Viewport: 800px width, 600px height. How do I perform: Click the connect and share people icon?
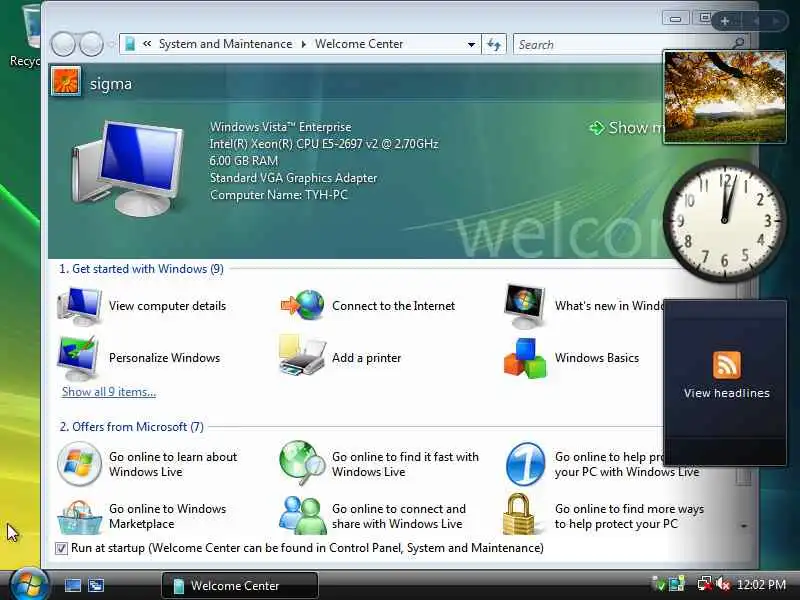pos(302,515)
